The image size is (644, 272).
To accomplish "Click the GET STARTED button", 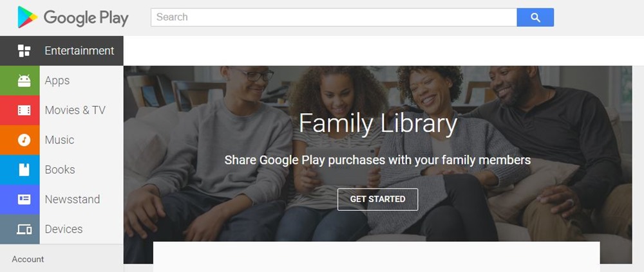I will (x=377, y=199).
